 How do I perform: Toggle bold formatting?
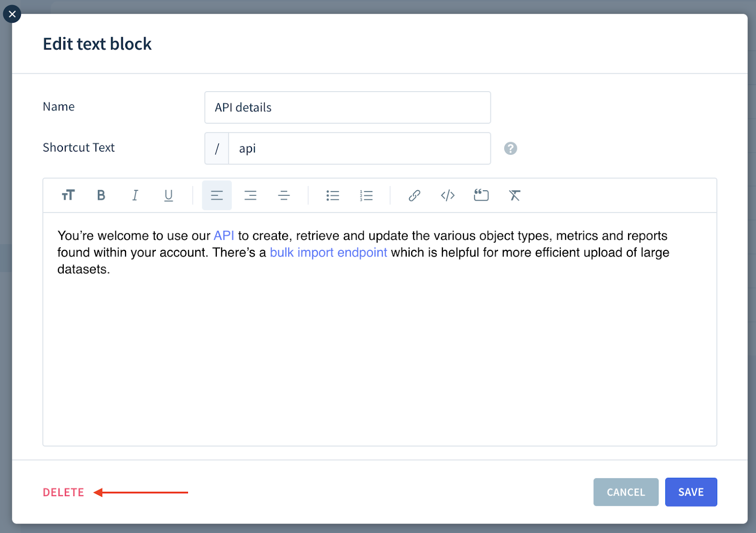click(x=101, y=195)
